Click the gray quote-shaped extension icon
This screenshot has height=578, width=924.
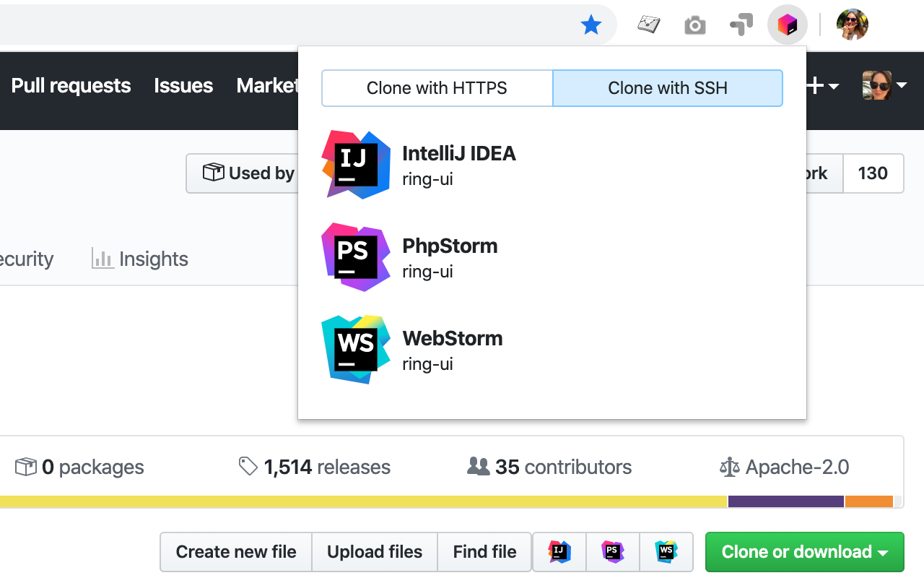pyautogui.click(x=741, y=25)
